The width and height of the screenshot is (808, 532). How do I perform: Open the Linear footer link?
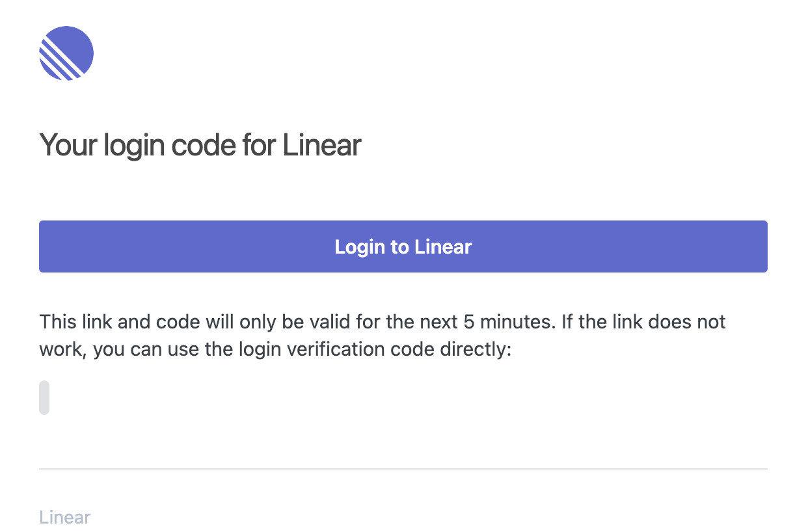65,518
